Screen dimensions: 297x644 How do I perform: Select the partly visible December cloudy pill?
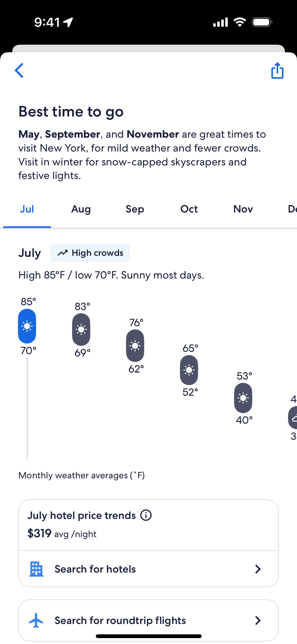coord(293,417)
